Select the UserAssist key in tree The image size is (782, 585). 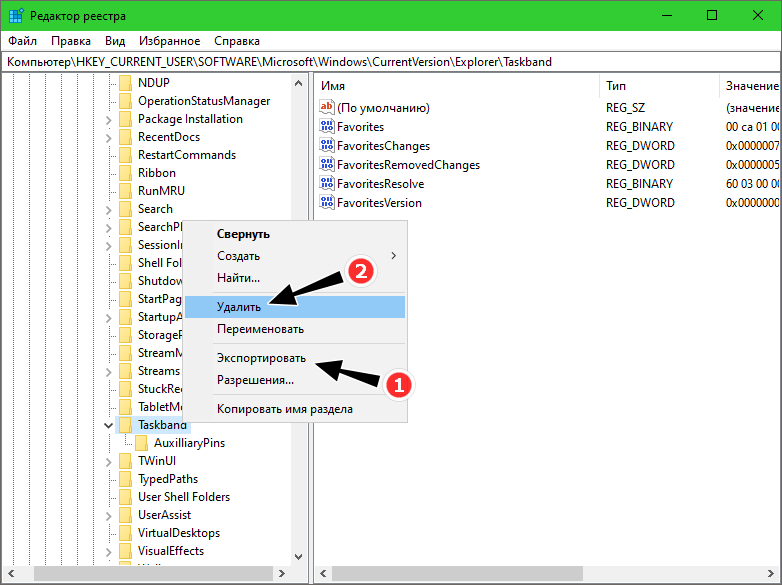tap(165, 515)
